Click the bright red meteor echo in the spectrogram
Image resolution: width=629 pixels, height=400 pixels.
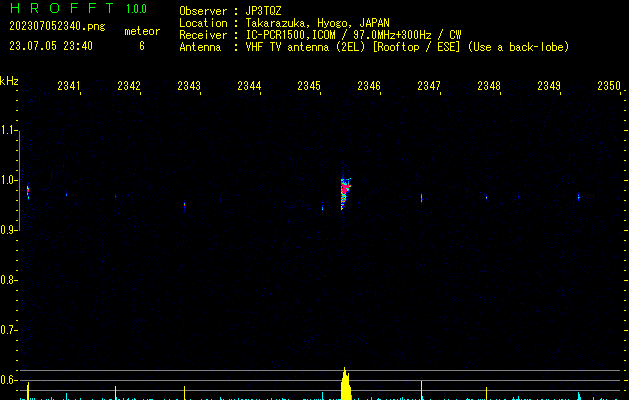[x=345, y=187]
